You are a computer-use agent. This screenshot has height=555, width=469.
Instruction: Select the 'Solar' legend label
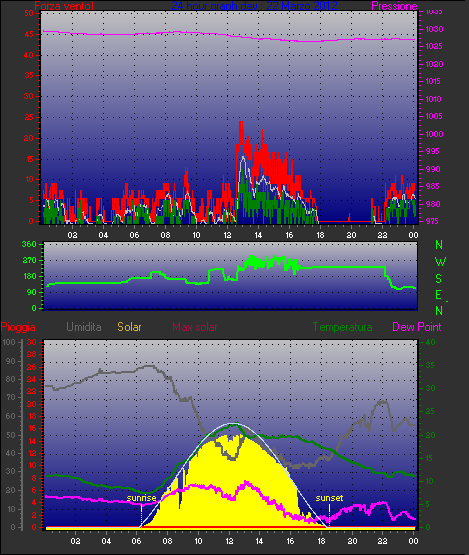pyautogui.click(x=129, y=327)
